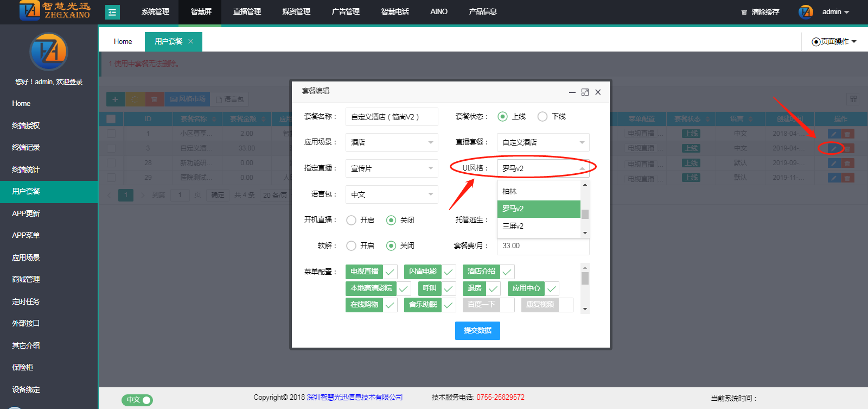This screenshot has width=868, height=409.
Task: Go to 终端授权 in the sidebar
Action: pos(26,125)
